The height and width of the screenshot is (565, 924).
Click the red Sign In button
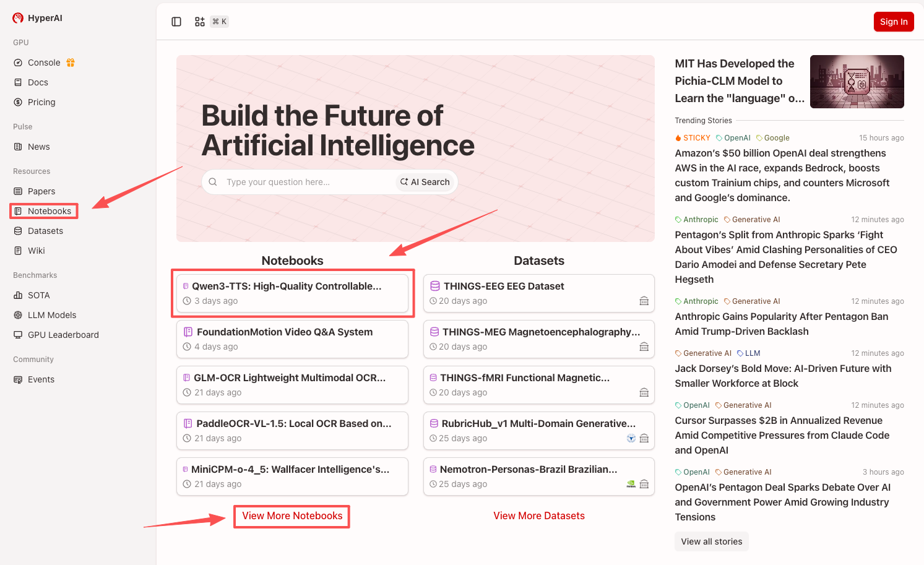coord(893,22)
